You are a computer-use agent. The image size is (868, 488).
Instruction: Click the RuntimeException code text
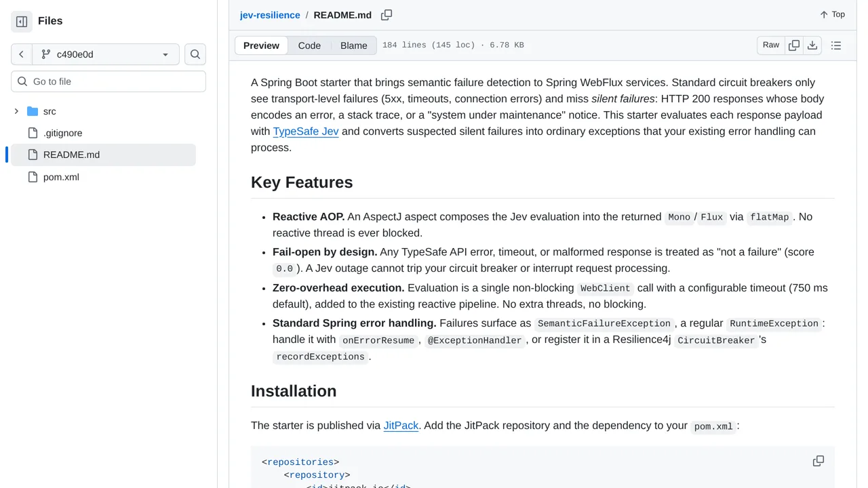[x=774, y=324]
